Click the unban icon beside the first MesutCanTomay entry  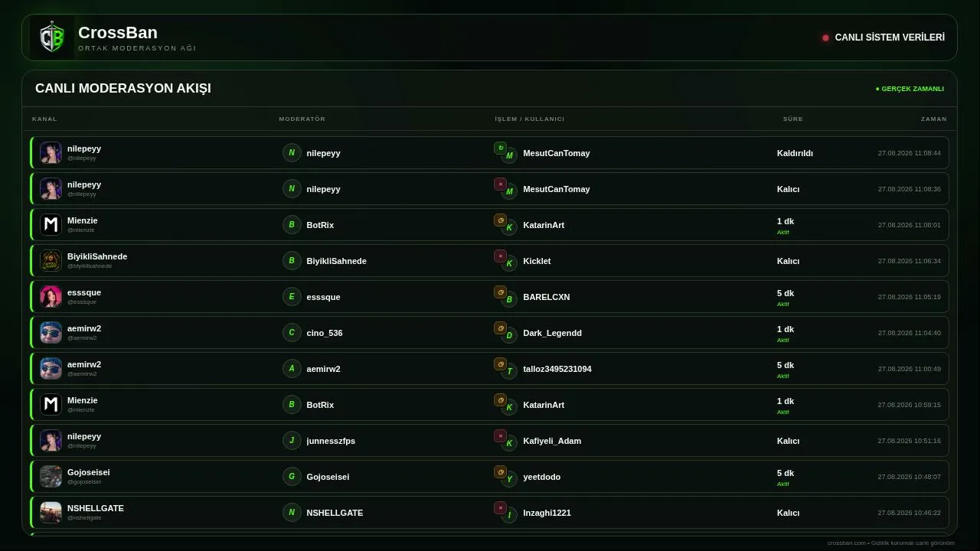point(500,148)
